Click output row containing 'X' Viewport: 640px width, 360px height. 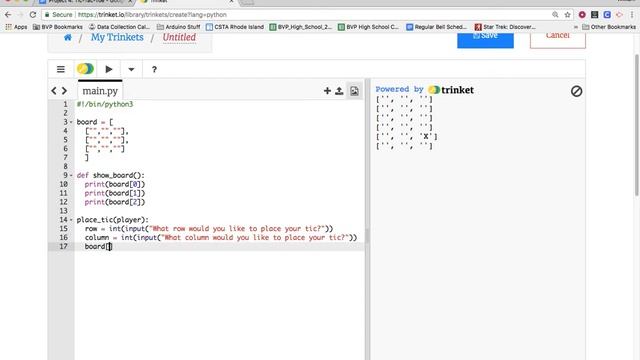[x=407, y=137]
